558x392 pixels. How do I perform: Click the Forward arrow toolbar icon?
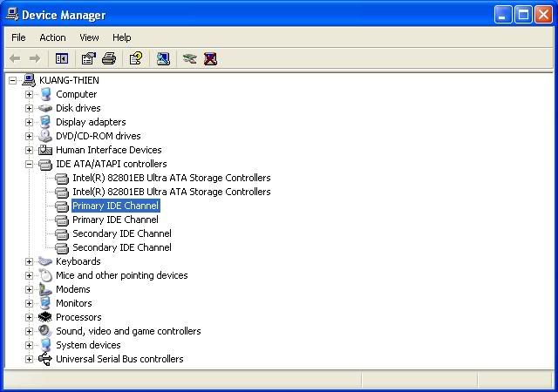pyautogui.click(x=35, y=58)
